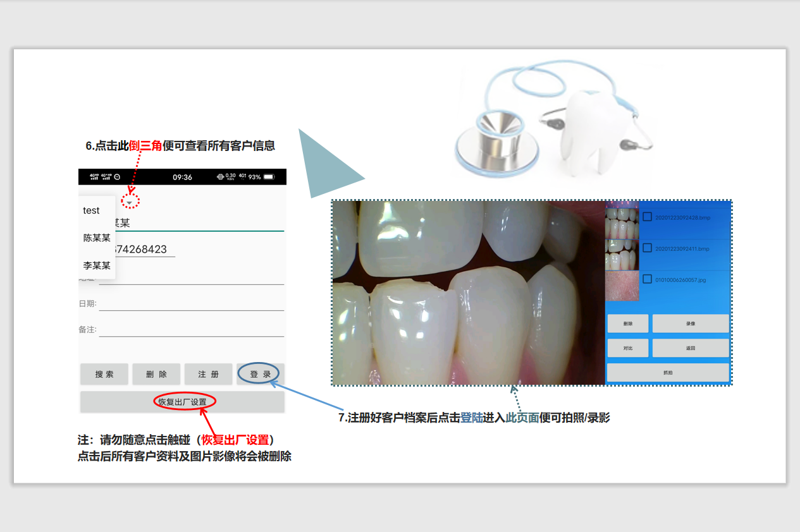800x532 pixels.
Task: Pick customer 李某某 in the dropdown list
Action: pos(97,266)
